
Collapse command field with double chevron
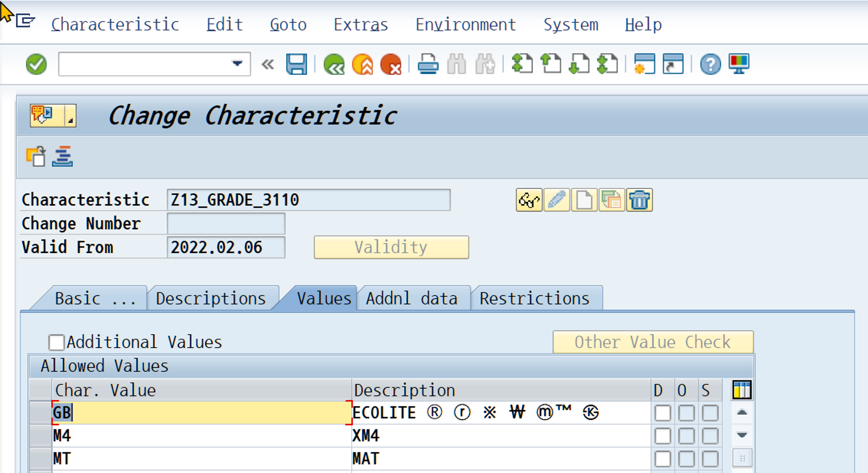click(x=268, y=64)
